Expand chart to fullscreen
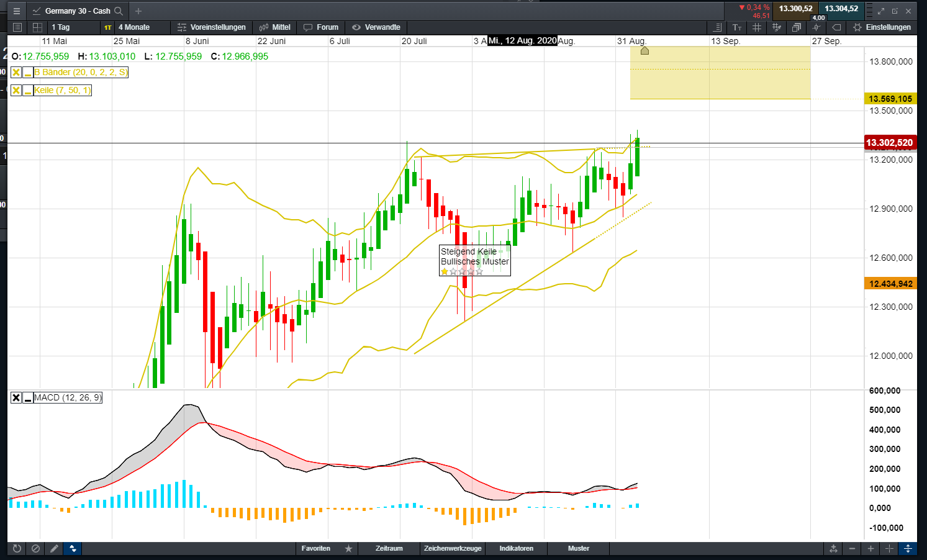The image size is (927, 560). pyautogui.click(x=881, y=11)
